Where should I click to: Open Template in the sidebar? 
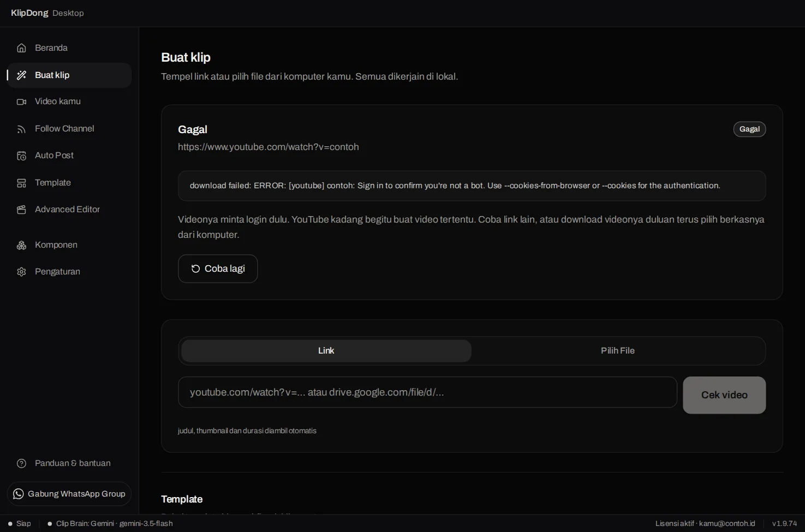[69, 183]
